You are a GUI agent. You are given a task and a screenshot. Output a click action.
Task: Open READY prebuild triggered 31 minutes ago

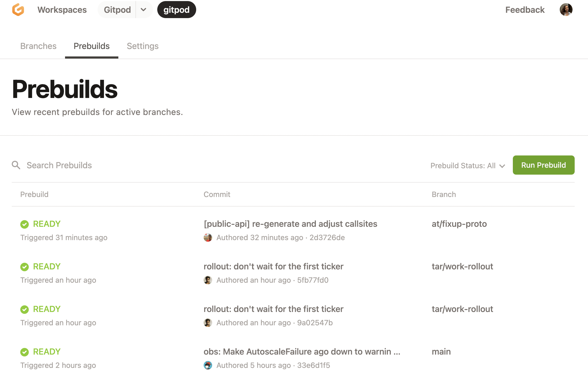pos(47,224)
